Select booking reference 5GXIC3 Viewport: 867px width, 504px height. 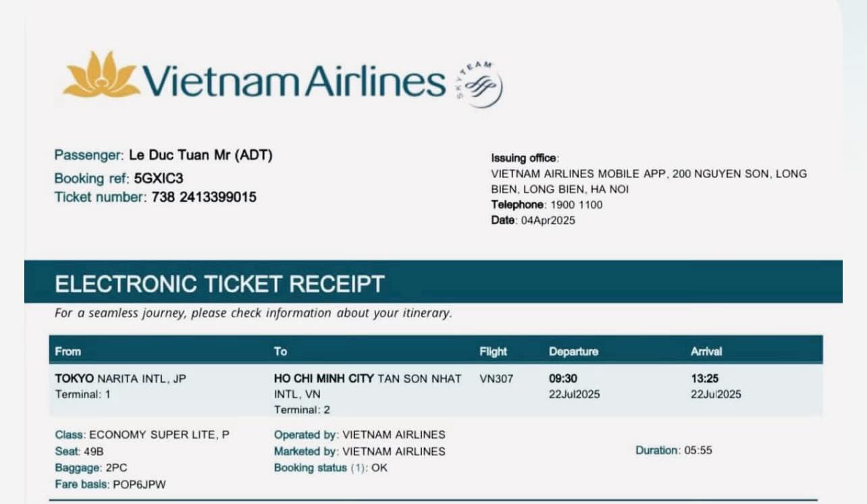click(x=159, y=178)
